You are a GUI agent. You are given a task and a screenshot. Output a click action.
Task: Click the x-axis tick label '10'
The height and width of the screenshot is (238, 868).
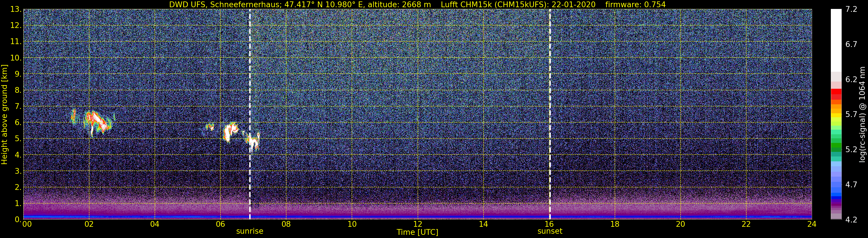click(352, 224)
